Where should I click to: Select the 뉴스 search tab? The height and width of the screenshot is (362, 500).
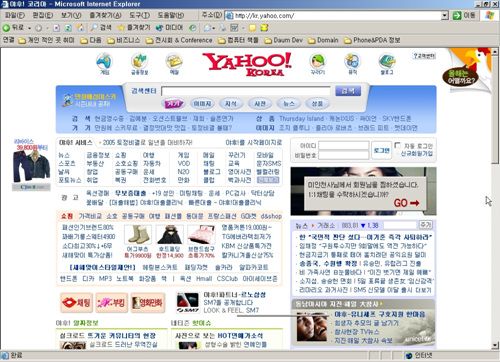click(x=289, y=104)
